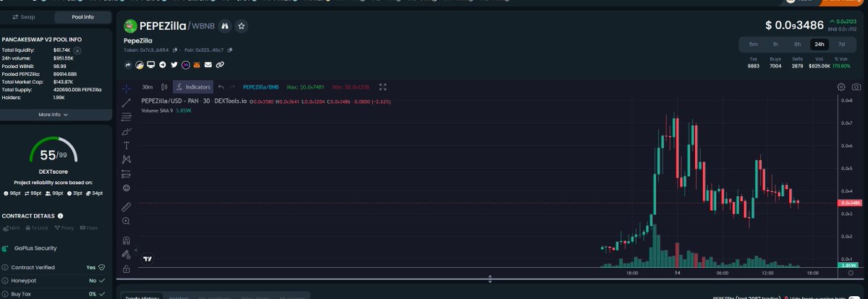Select the 7d stats interval
868x299 pixels.
tap(841, 44)
